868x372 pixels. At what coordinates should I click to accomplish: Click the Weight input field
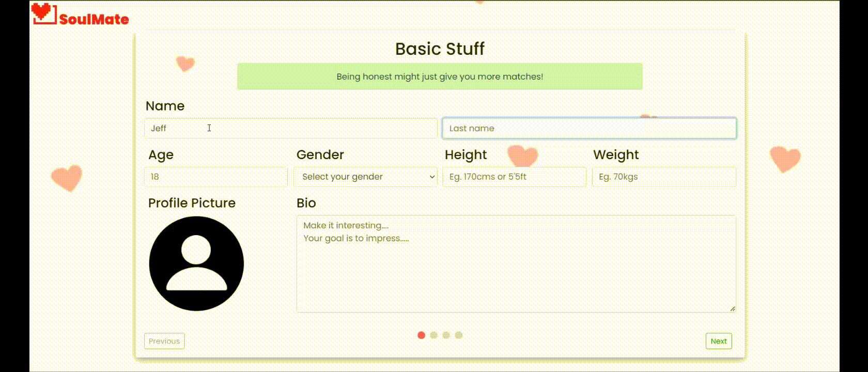coord(663,177)
